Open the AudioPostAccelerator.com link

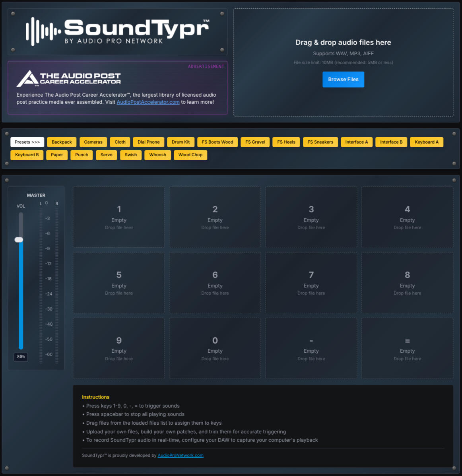pyautogui.click(x=148, y=102)
